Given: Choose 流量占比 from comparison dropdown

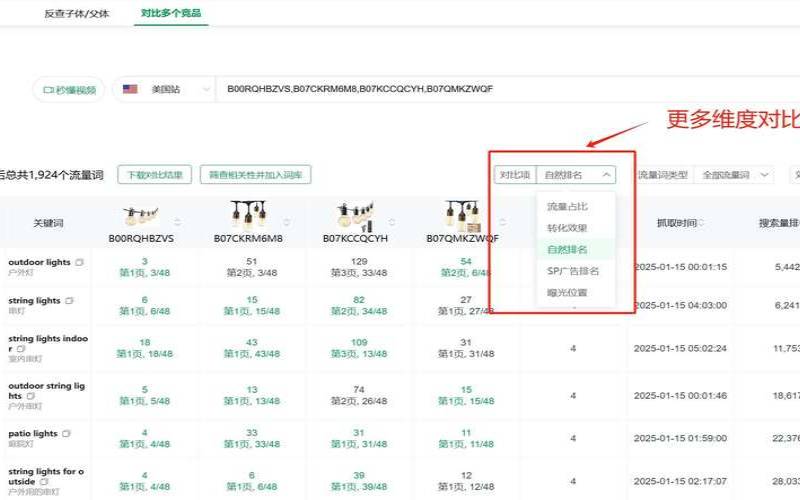Looking at the screenshot, I should (x=567, y=207).
